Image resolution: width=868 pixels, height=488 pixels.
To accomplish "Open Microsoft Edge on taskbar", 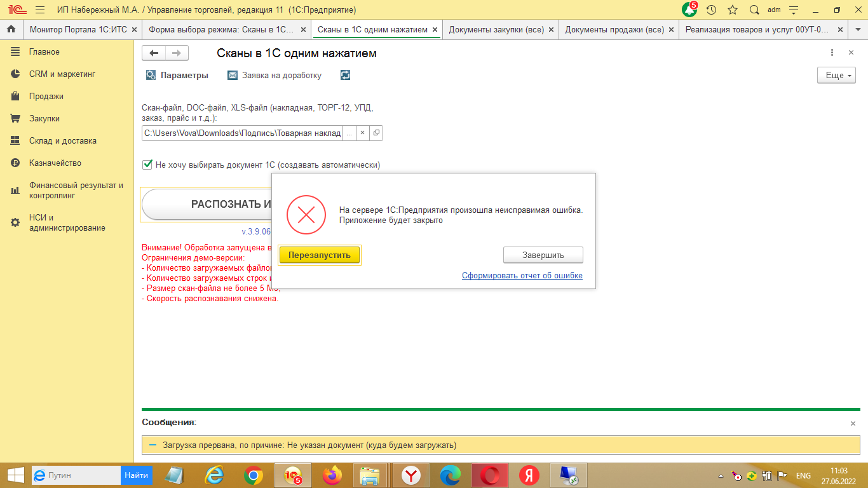I will tap(451, 475).
